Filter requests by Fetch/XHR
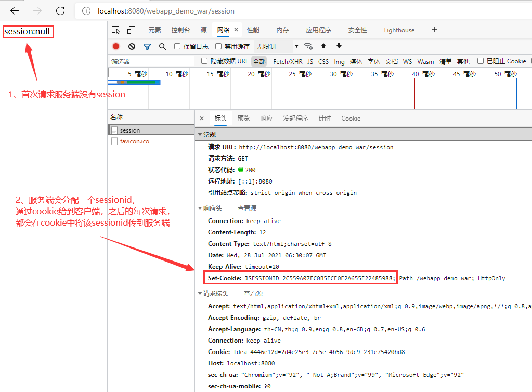This screenshot has width=532, height=392. (288, 61)
